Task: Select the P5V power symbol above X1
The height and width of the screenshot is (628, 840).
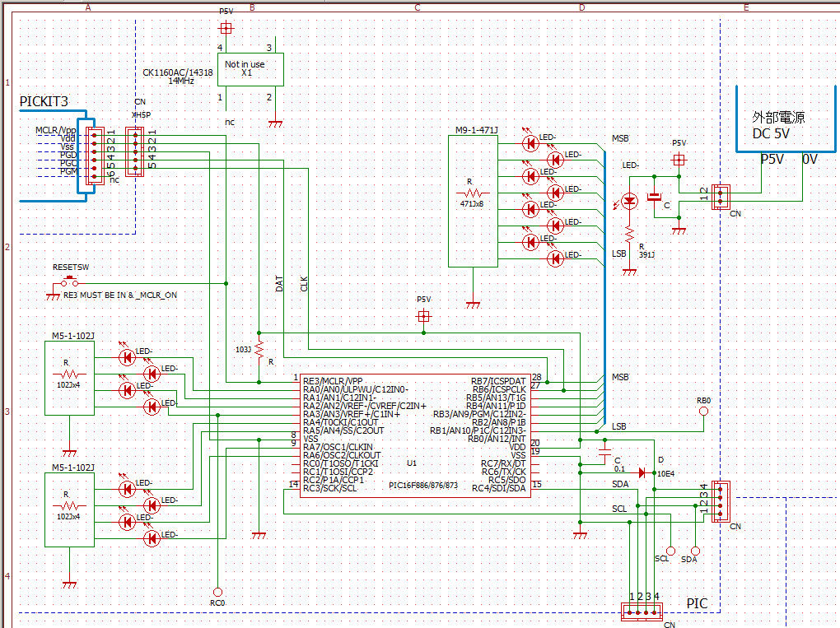Action: click(x=226, y=27)
